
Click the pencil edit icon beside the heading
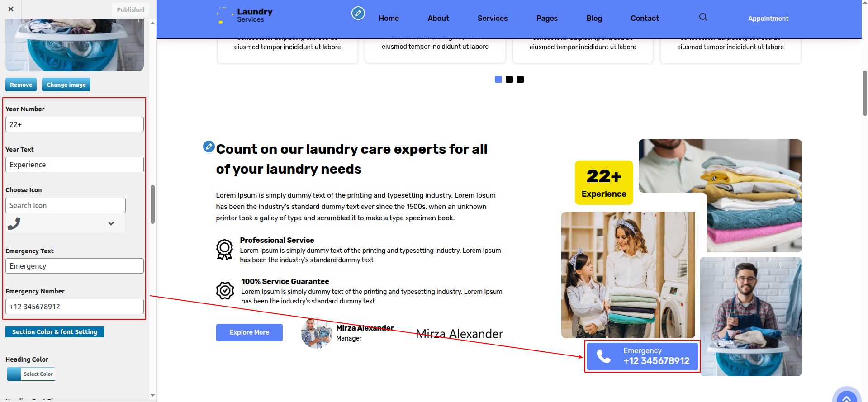pos(209,147)
